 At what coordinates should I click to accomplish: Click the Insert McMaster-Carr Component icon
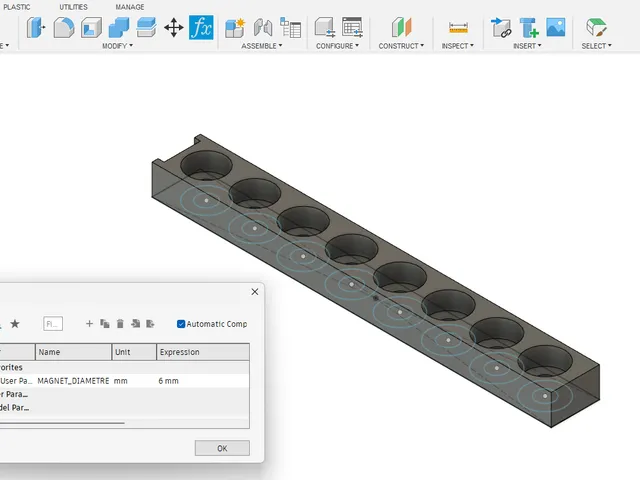(x=529, y=28)
